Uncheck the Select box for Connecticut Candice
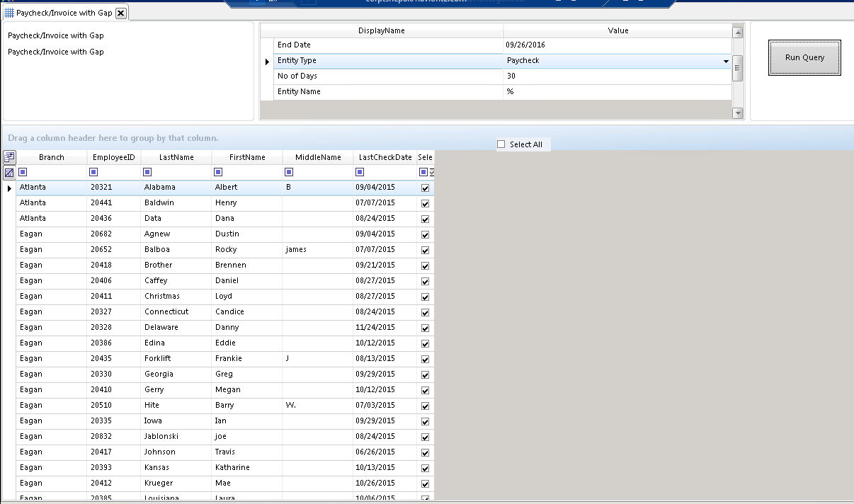Image resolution: width=854 pixels, height=504 pixels. point(425,313)
